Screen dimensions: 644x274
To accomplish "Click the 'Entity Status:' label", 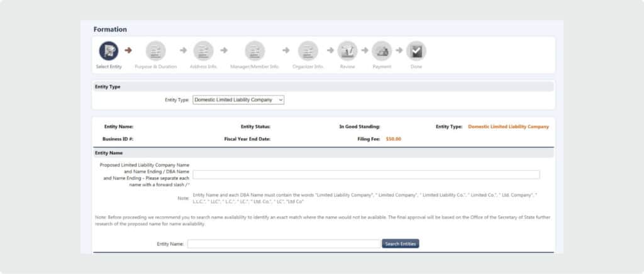I will (255, 127).
